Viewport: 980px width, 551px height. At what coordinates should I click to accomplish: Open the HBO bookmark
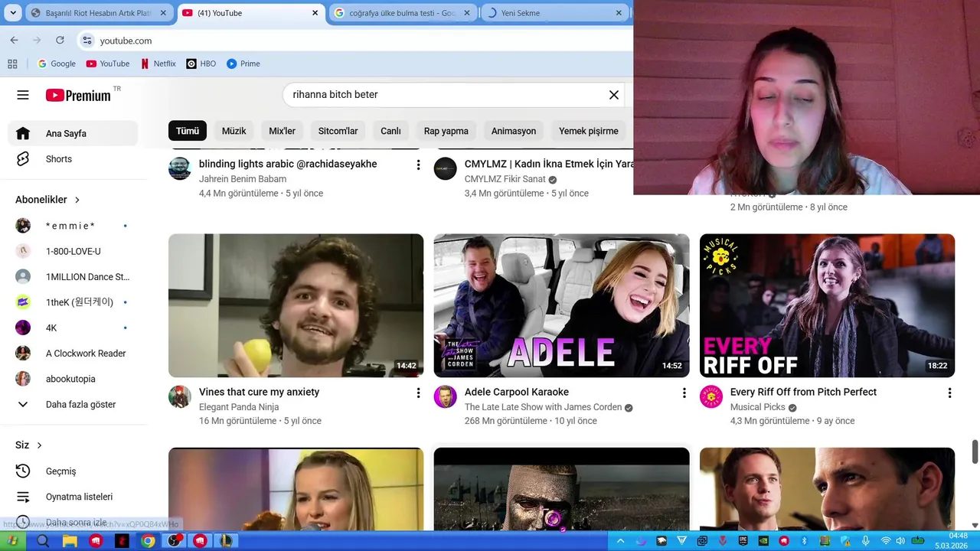[x=201, y=64]
